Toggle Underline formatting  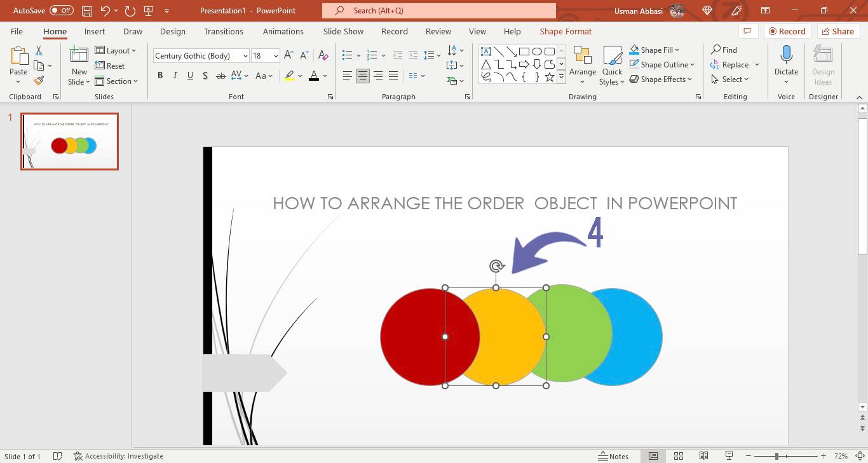[x=190, y=76]
